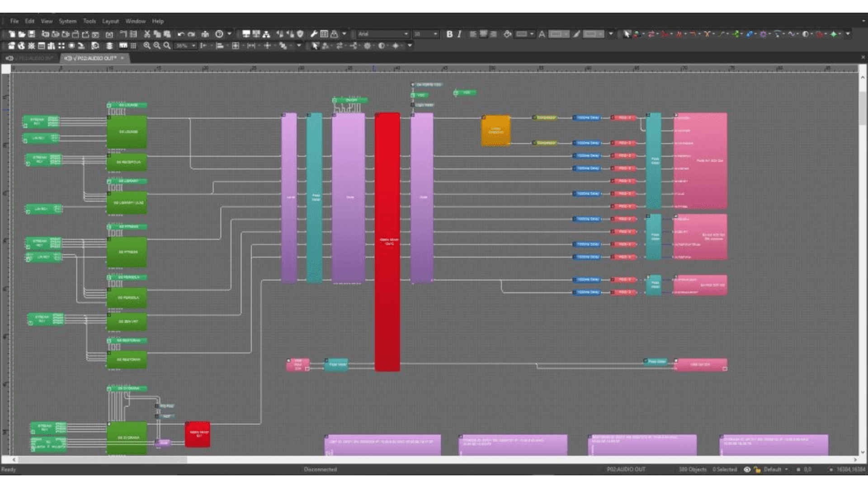868x488 pixels.
Task: Open the Layout menu
Action: tap(110, 21)
